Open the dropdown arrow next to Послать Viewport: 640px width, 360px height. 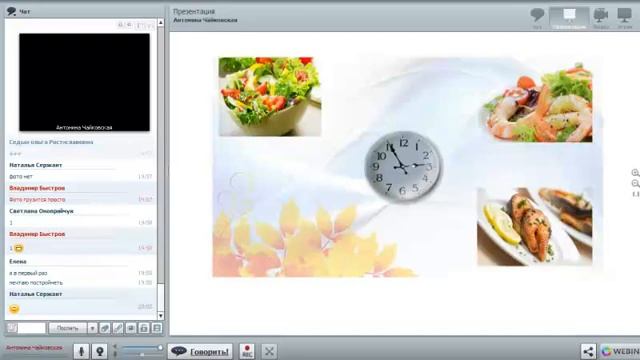[92, 328]
